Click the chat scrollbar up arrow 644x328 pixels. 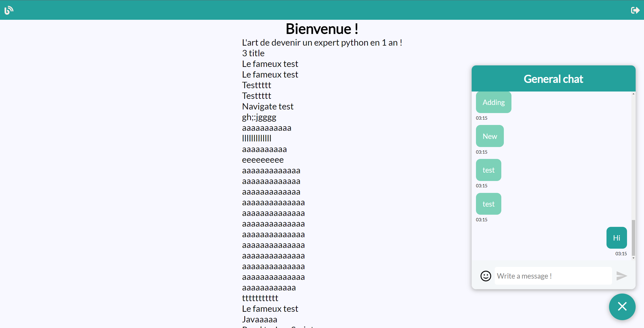633,94
